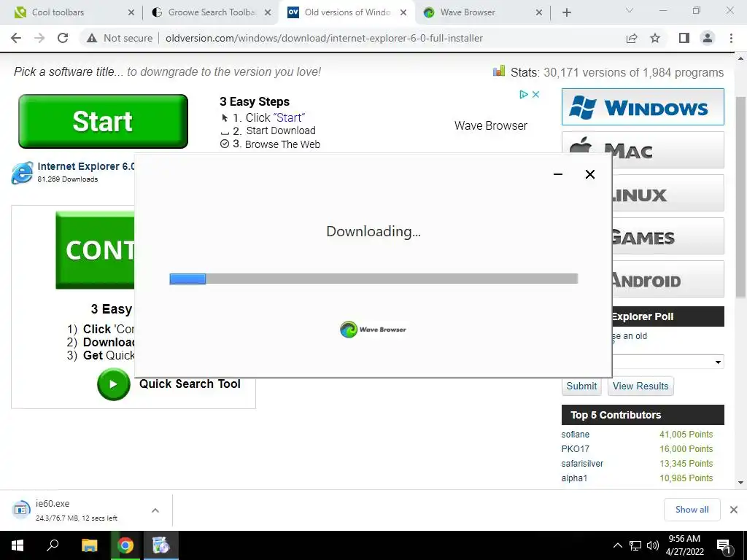The width and height of the screenshot is (747, 560).
Task: Select the Old versions of Windows tab
Action: coord(347,12)
